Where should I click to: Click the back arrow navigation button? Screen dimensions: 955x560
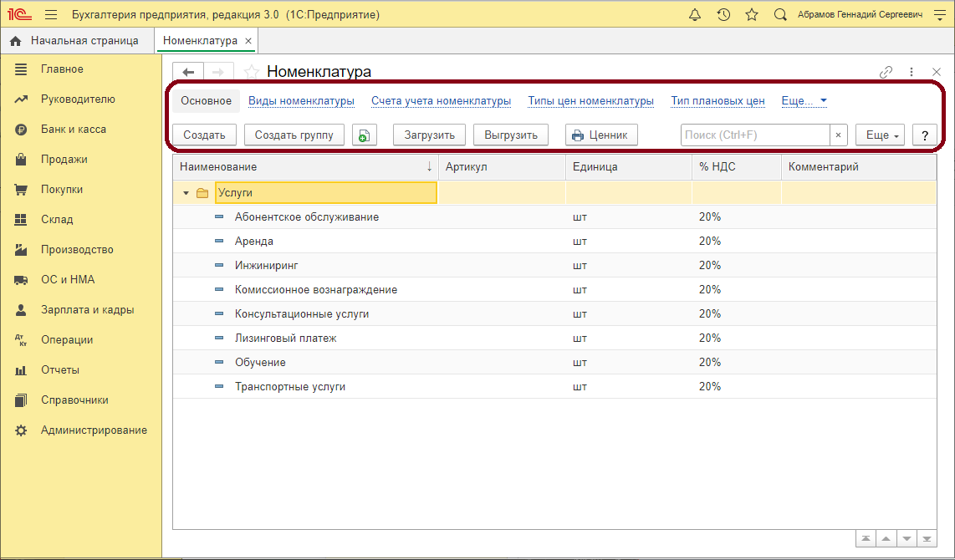[188, 72]
